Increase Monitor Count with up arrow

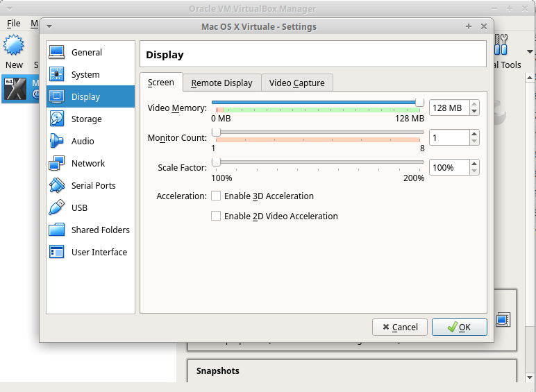click(x=474, y=134)
